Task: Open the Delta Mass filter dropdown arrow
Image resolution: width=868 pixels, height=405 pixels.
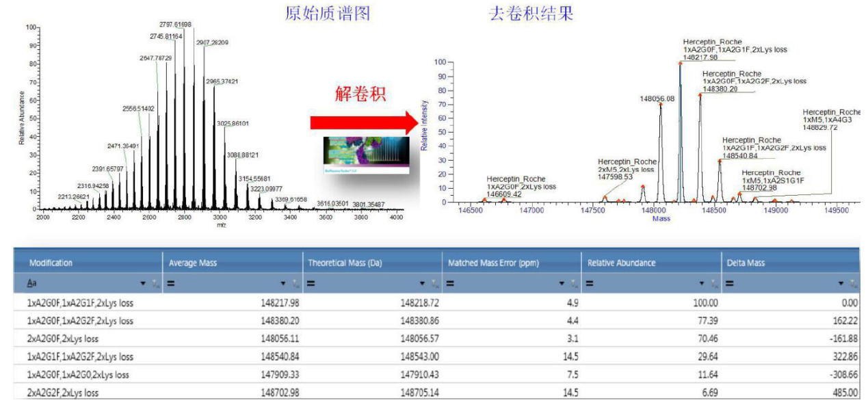Action: point(842,283)
